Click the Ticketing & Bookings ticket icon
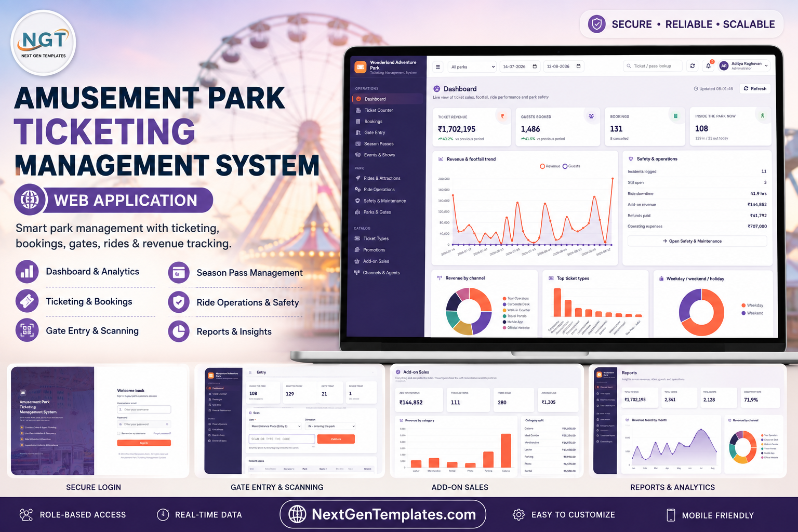This screenshot has width=798, height=532. pyautogui.click(x=27, y=301)
